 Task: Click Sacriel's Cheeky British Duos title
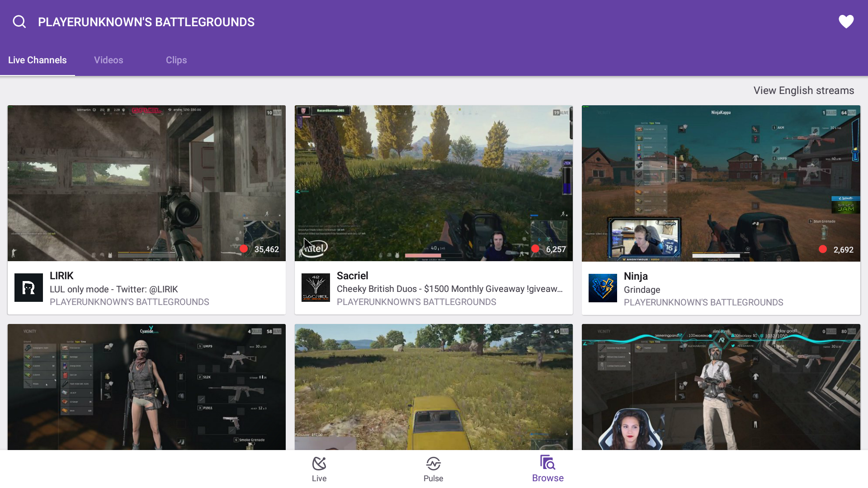(x=449, y=289)
